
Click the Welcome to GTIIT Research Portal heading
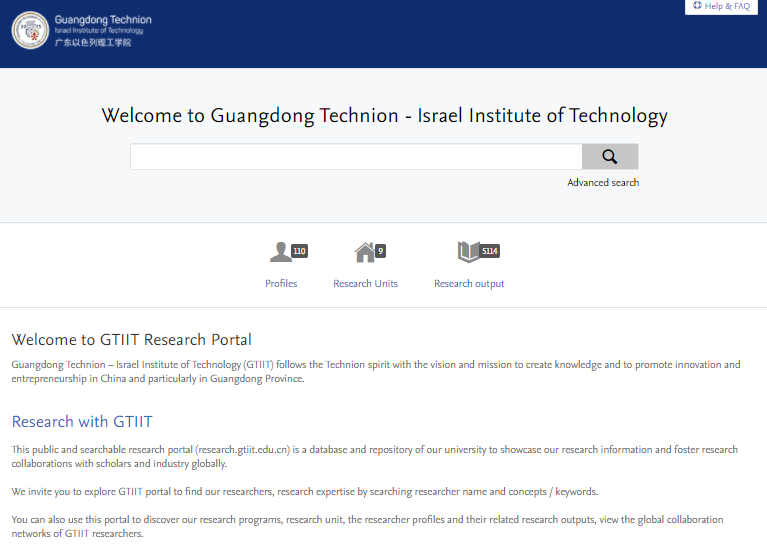tap(132, 340)
